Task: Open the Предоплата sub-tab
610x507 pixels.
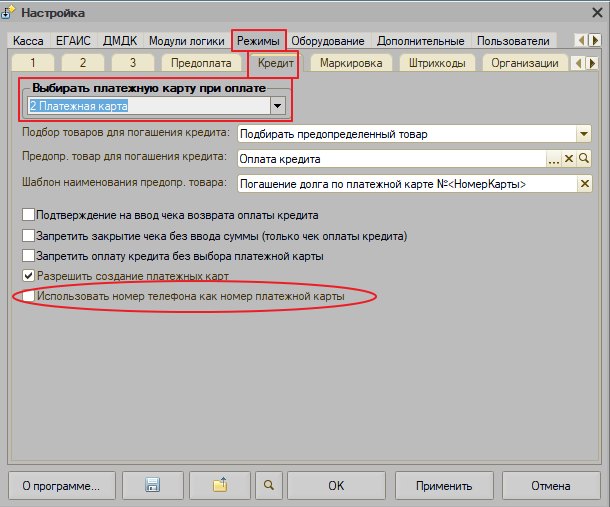Action: [201, 63]
